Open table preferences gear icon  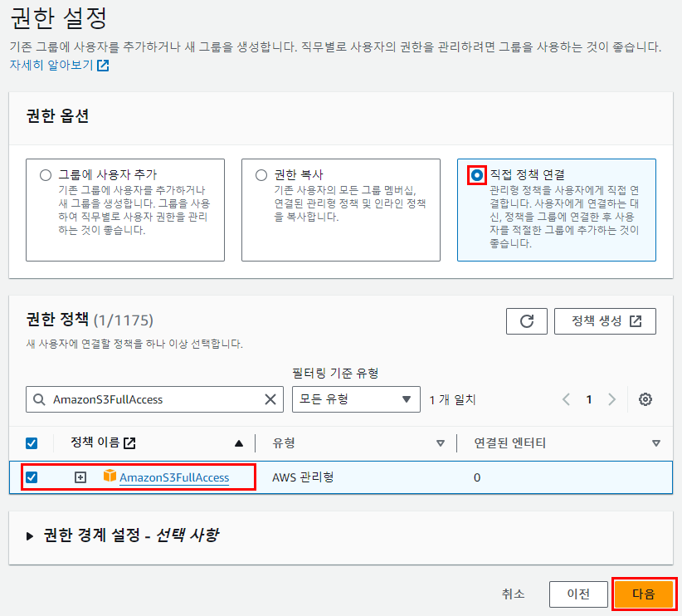(645, 399)
